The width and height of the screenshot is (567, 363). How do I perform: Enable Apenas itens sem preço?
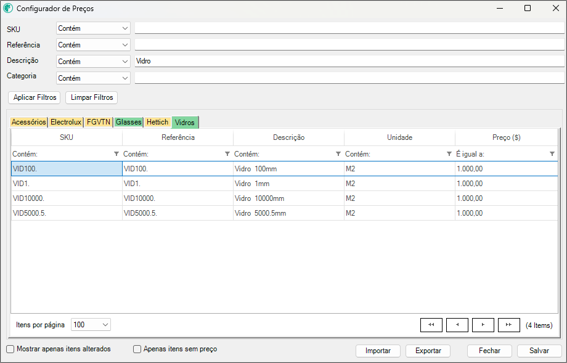137,349
